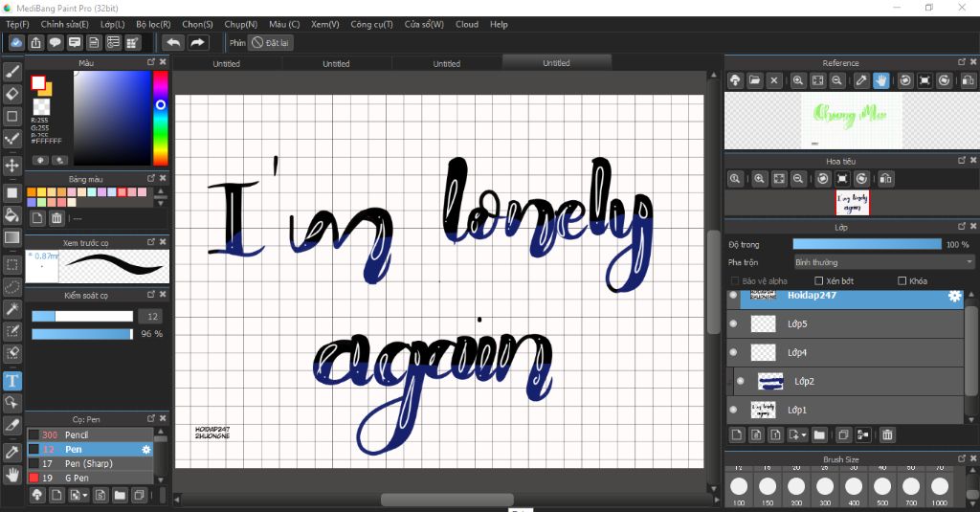The width and height of the screenshot is (980, 512).
Task: Select the rectangular Select tool
Action: pyautogui.click(x=11, y=264)
